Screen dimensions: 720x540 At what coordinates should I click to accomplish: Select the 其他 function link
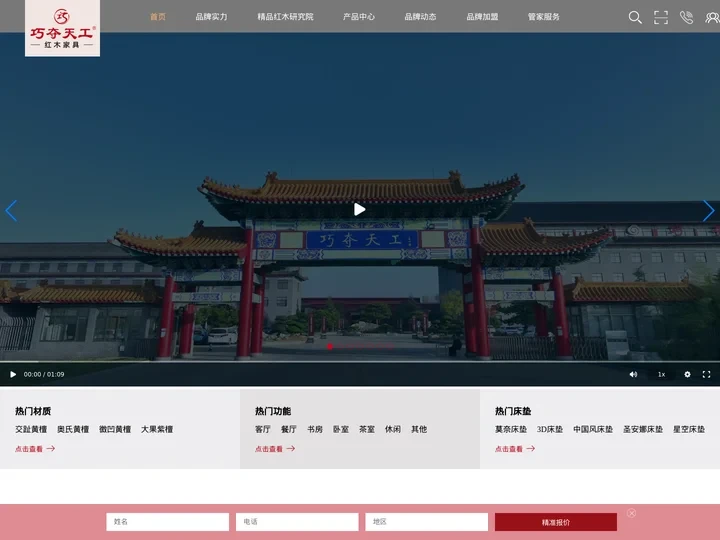point(419,429)
